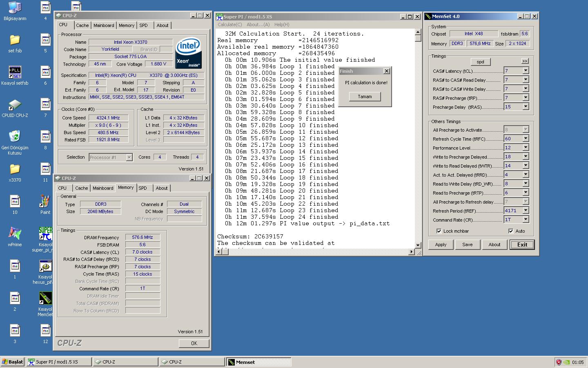This screenshot has width=588, height=368.
Task: Switch to Cache tab in top CPU-Z window
Action: click(x=82, y=25)
